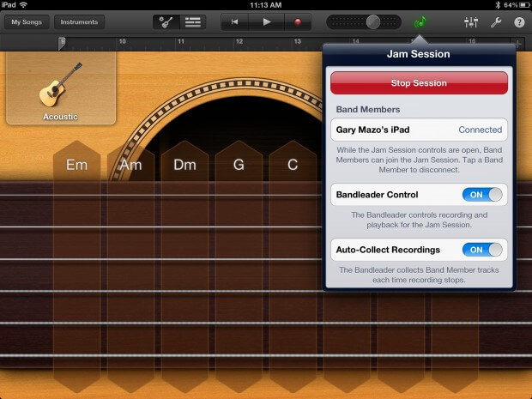Screen dimensions: 532x399
Task: Tap the Acoustic guitar instrument selector
Action: [x=61, y=88]
